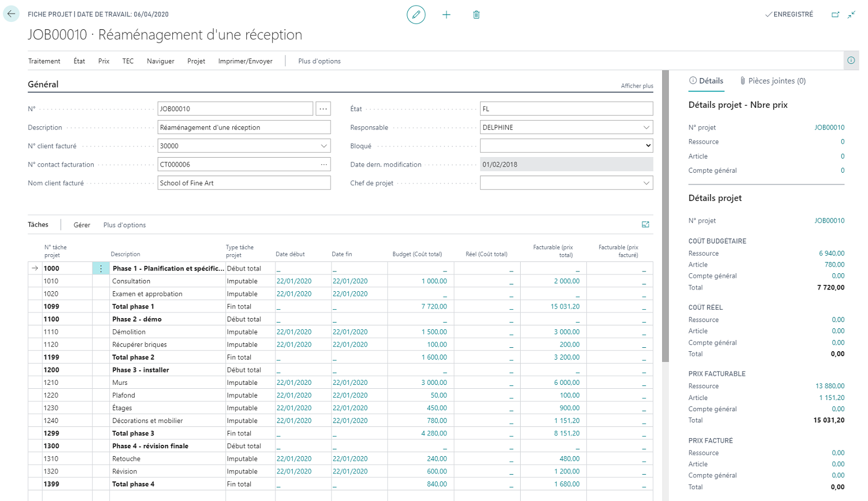The width and height of the screenshot is (868, 501).
Task: Open the N° field ellipsis lookup
Action: click(323, 109)
